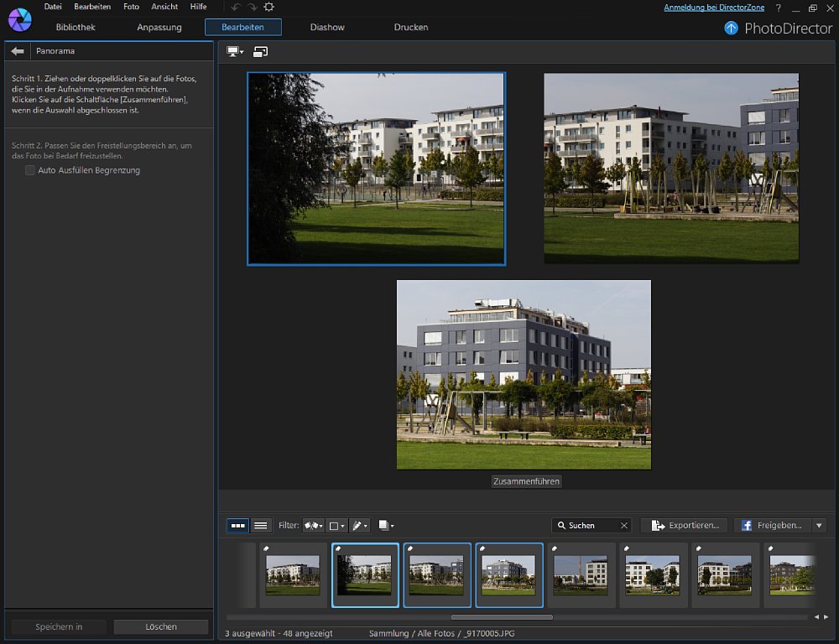This screenshot has width=839, height=644.
Task: Click the Facebook icon next to Freigeben
Action: [x=747, y=525]
